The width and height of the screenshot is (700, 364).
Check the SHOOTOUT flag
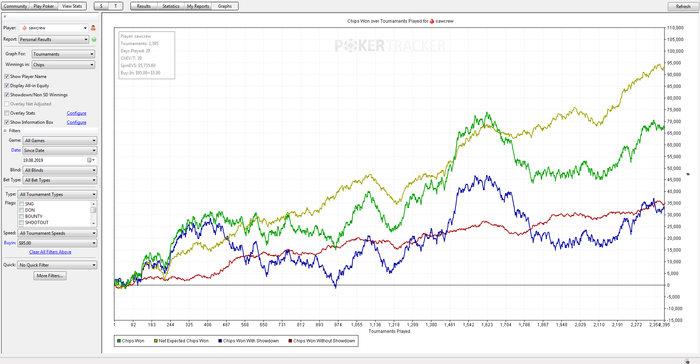point(21,222)
